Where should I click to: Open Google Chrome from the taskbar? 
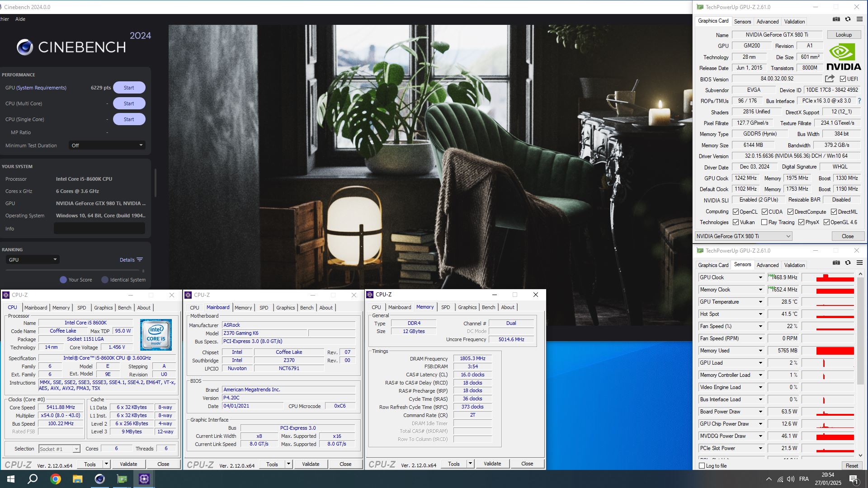click(56, 479)
